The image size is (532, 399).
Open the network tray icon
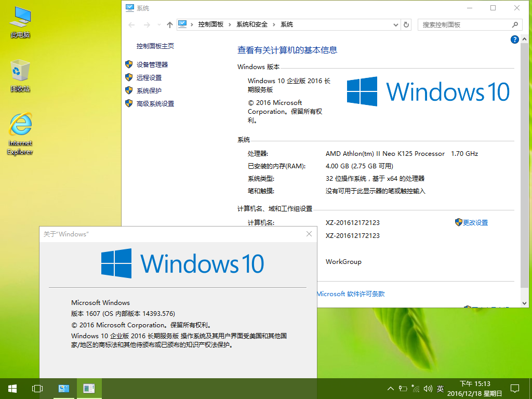(415, 389)
